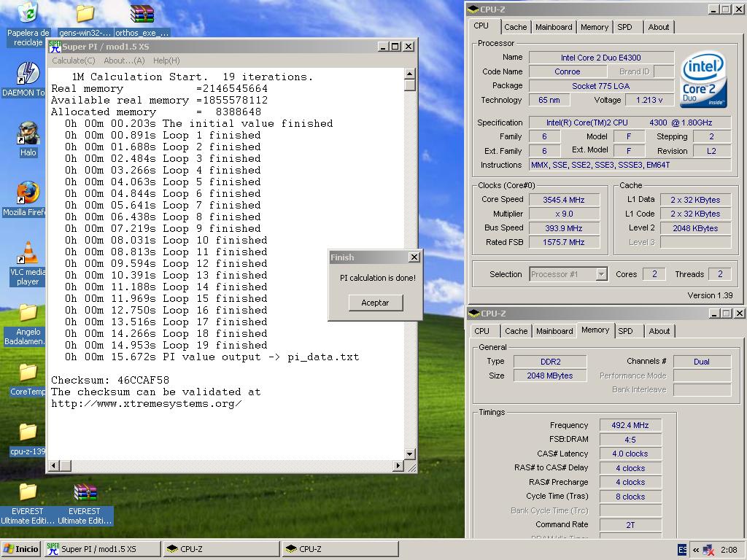Viewport: 747px width, 560px height.
Task: Select the Cache tab in lower CPU-Z
Action: [516, 331]
